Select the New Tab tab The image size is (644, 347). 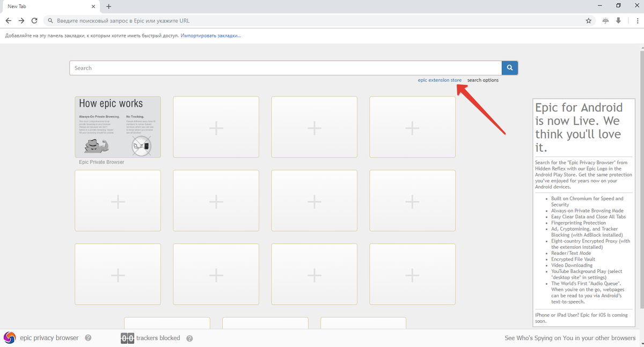[x=51, y=6]
